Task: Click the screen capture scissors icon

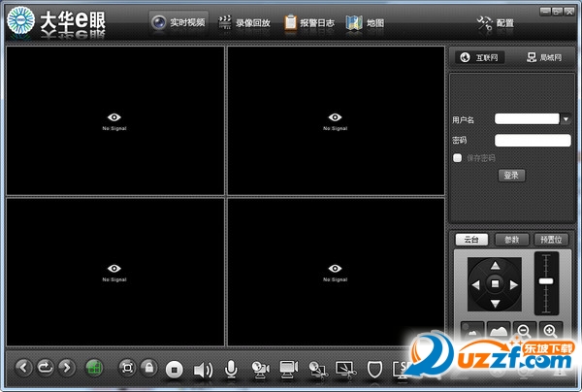Action: [346, 370]
